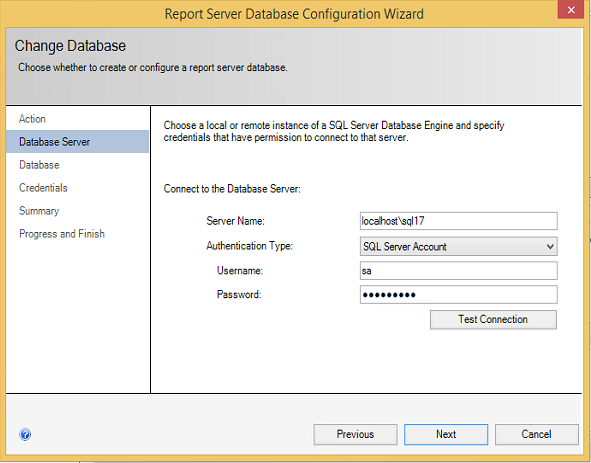Open the Database step in sidebar
The width and height of the screenshot is (591, 463).
click(x=39, y=165)
